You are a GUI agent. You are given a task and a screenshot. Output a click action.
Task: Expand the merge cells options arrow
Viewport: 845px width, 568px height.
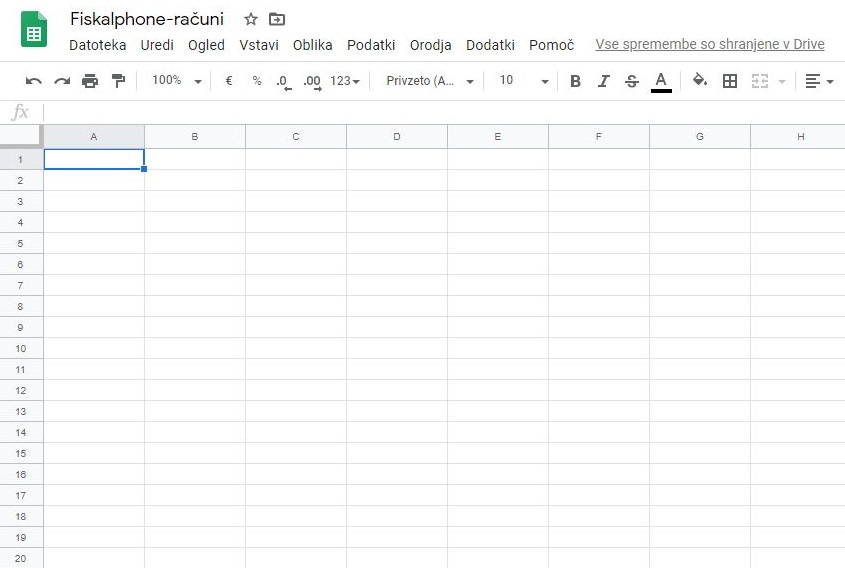coord(782,81)
